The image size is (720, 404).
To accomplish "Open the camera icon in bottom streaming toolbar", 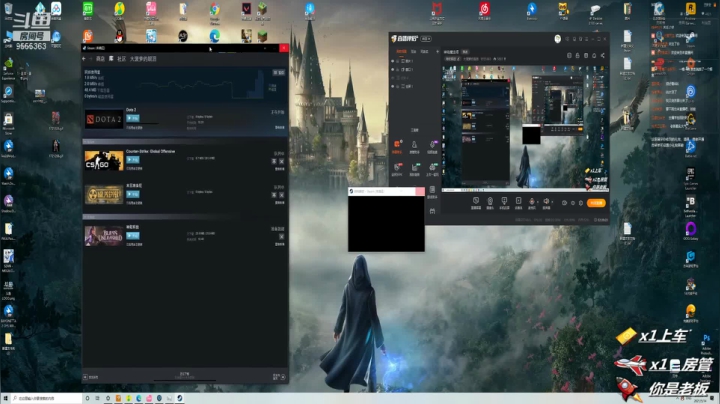I will coord(490,202).
